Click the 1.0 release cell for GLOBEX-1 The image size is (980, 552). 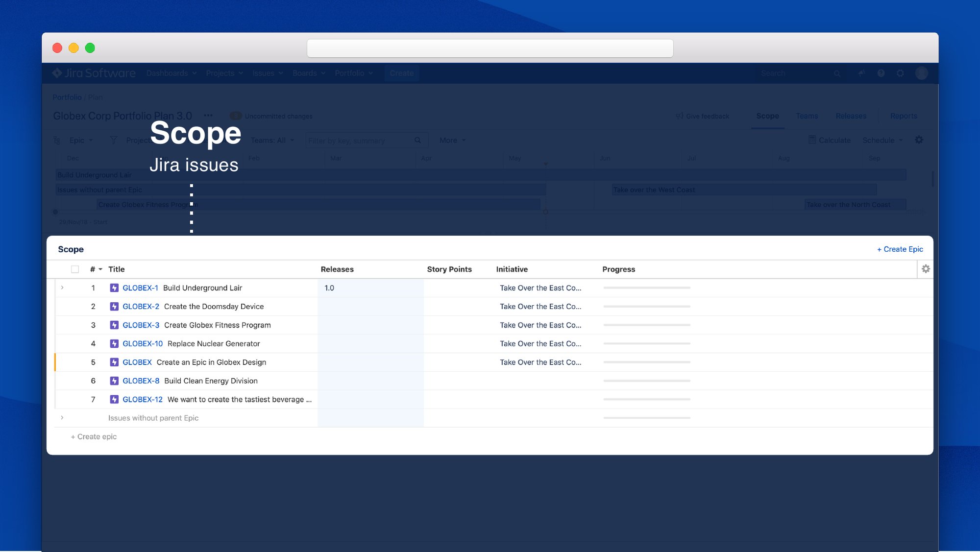click(x=370, y=288)
